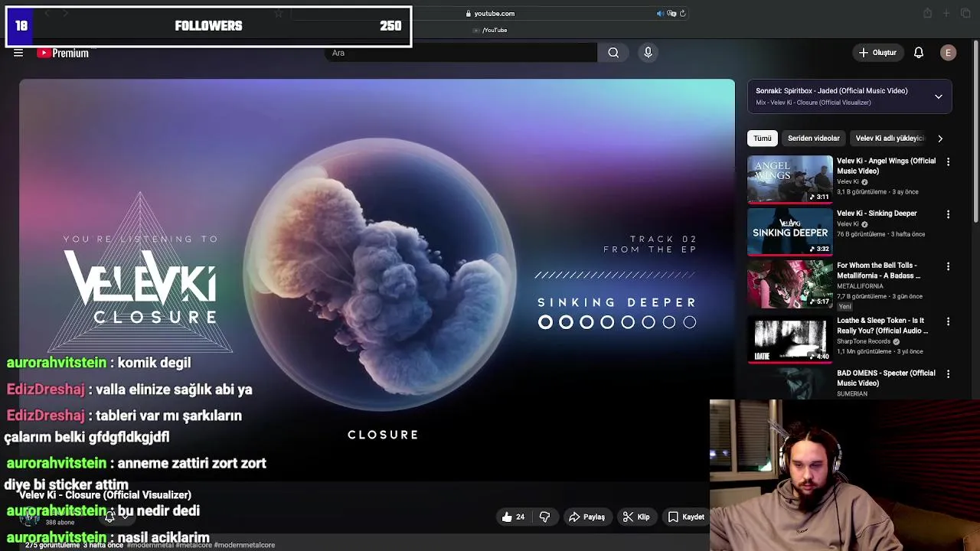The image size is (980, 551).
Task: Open Loathe Is It Really You thumbnail
Action: pos(790,338)
